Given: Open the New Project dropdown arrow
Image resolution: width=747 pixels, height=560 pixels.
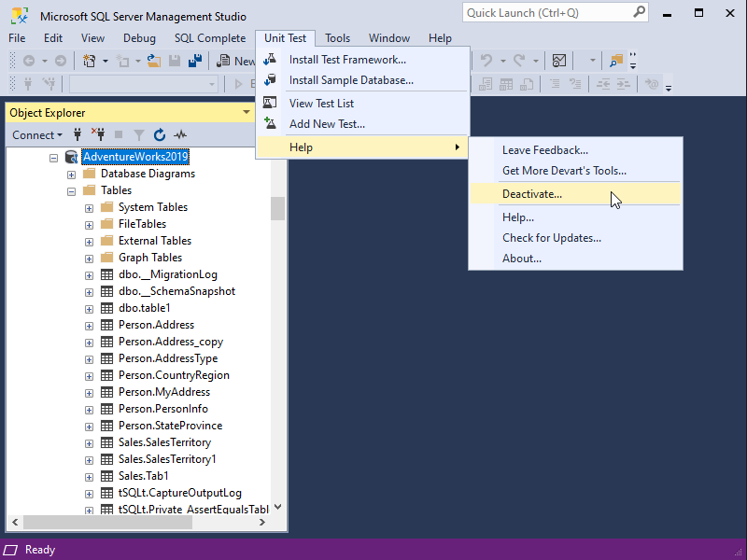Looking at the screenshot, I should tap(106, 61).
